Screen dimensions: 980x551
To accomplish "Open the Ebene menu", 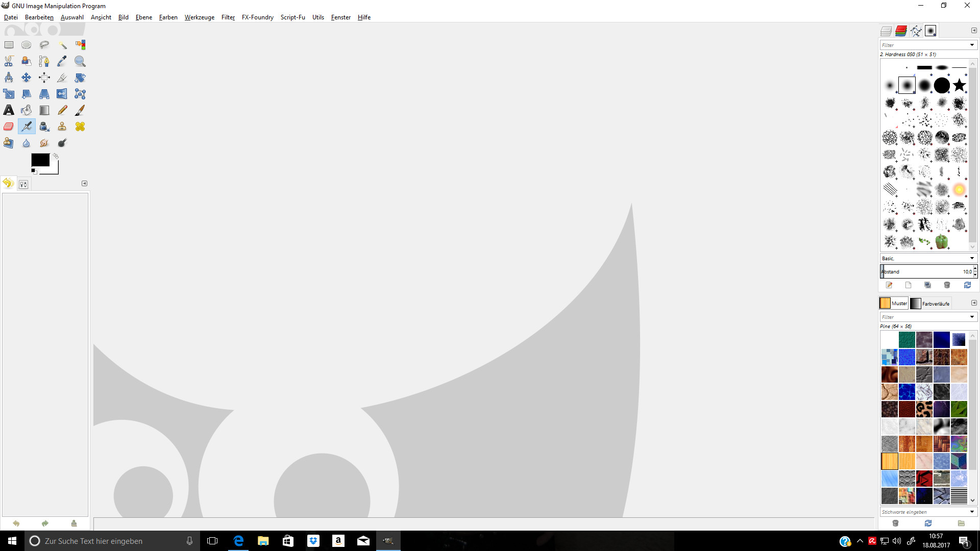I will (144, 17).
